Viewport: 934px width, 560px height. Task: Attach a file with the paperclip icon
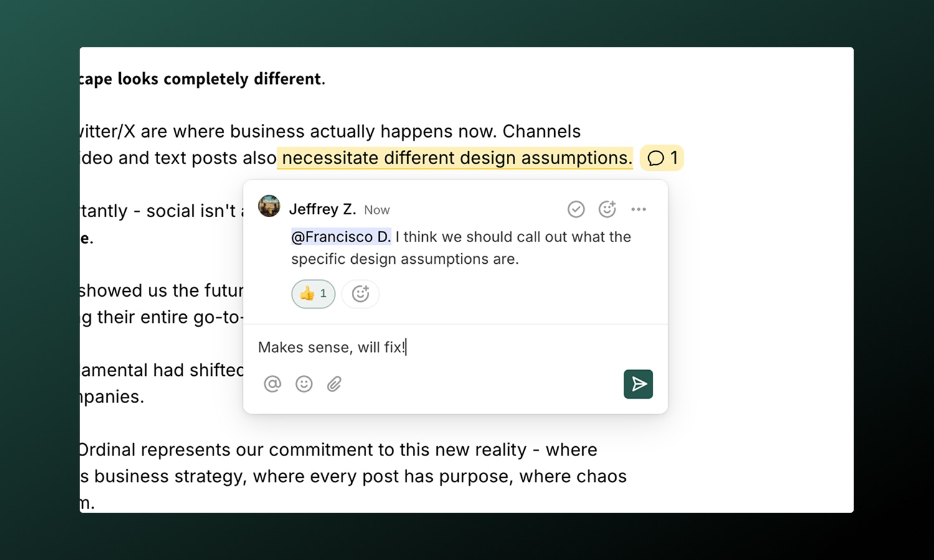(x=334, y=384)
